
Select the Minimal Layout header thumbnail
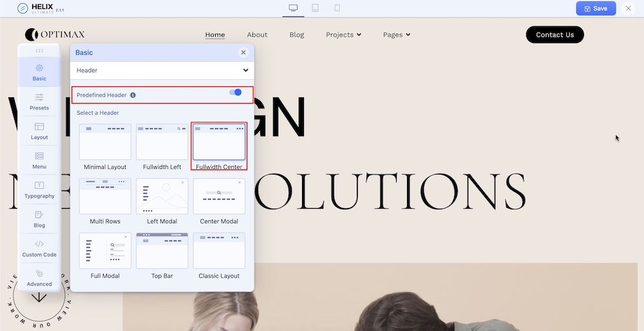click(105, 142)
